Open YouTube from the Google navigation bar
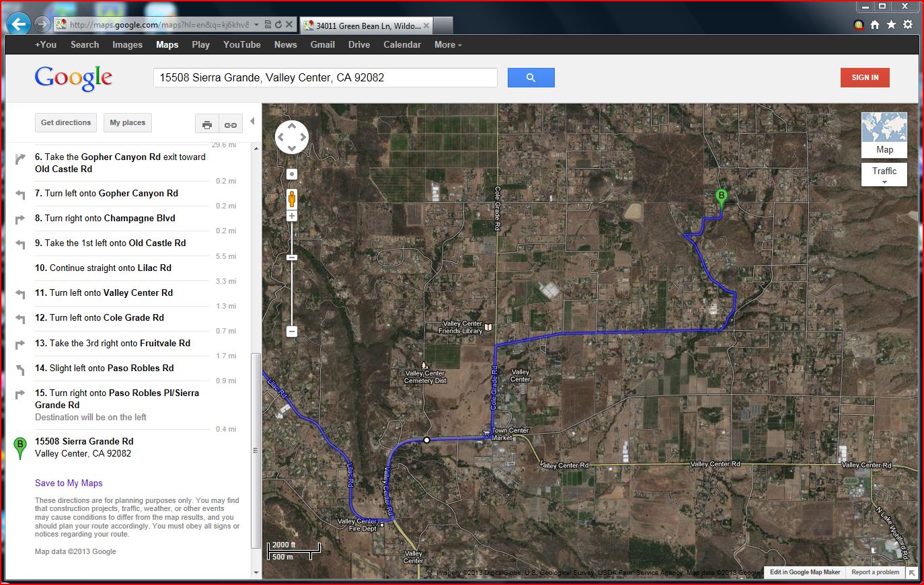The width and height of the screenshot is (924, 585). tap(241, 45)
